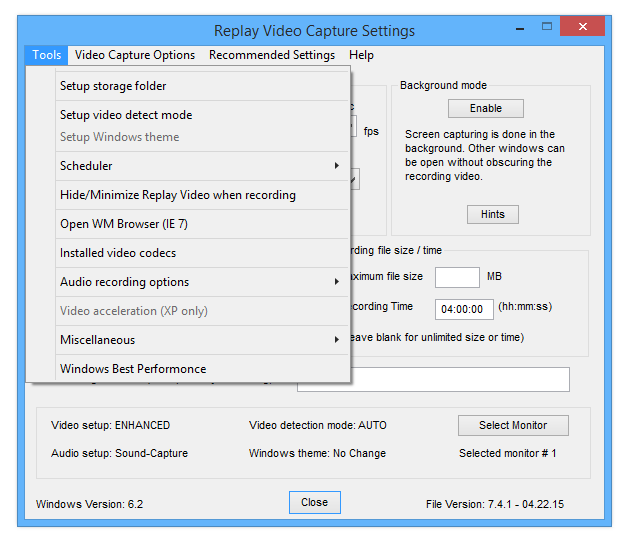Click the 'Background mode' group label
Screen dimensions: 629x546
(443, 85)
